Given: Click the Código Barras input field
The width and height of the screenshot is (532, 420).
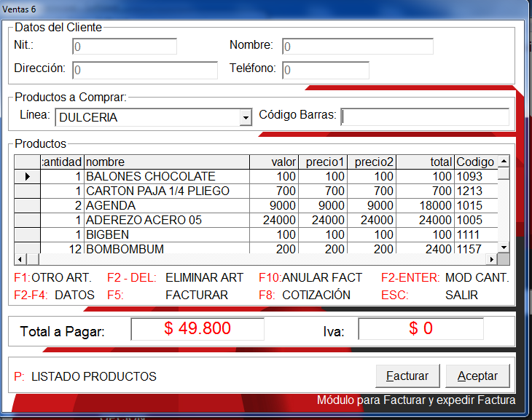Looking at the screenshot, I should tap(425, 117).
